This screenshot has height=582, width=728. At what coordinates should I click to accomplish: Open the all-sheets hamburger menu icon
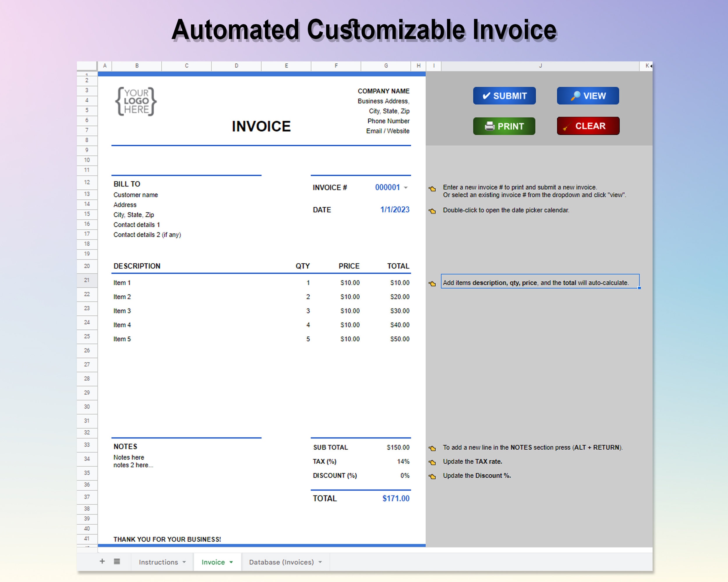[117, 562]
